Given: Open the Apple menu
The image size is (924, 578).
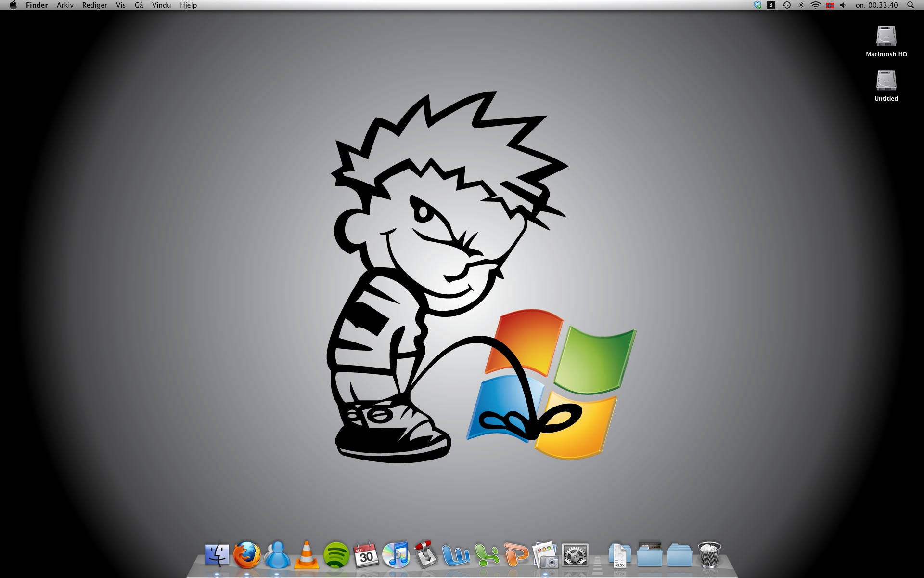Looking at the screenshot, I should click(13, 5).
